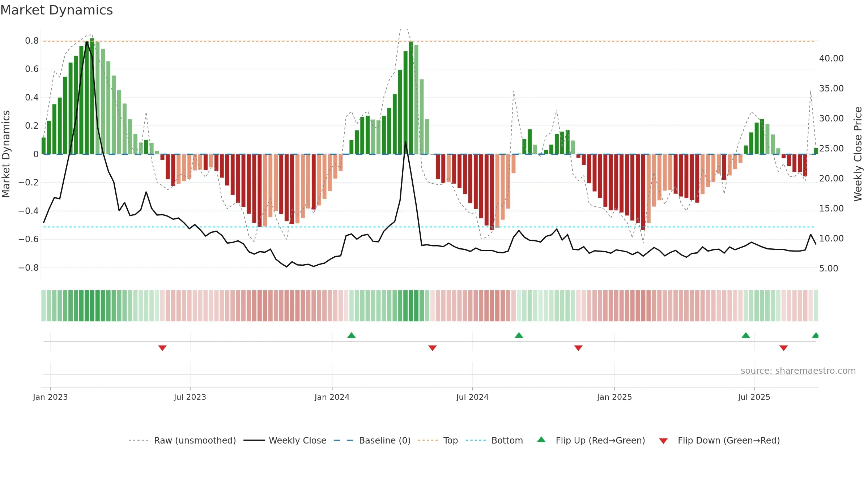Click the −0.8 left axis tick label

click(29, 268)
